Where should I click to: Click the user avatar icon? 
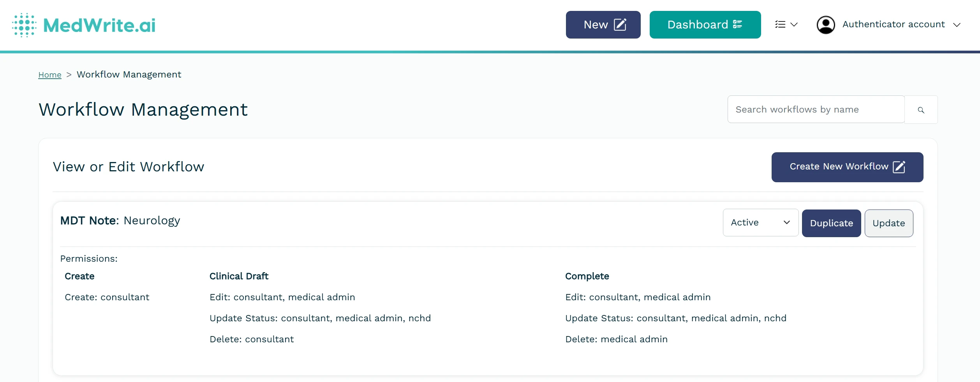[826, 24]
